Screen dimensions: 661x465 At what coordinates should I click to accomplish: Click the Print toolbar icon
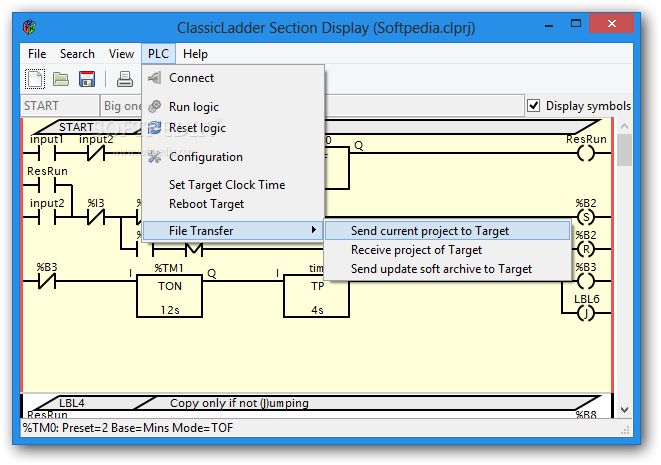click(x=125, y=79)
